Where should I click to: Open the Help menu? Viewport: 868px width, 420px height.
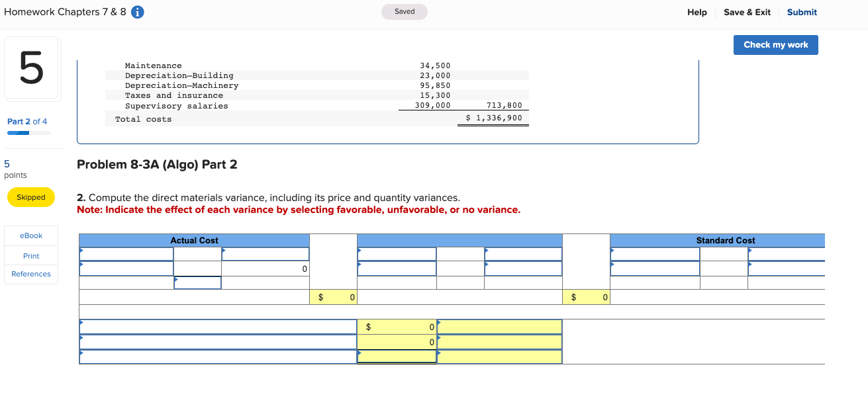click(x=697, y=12)
